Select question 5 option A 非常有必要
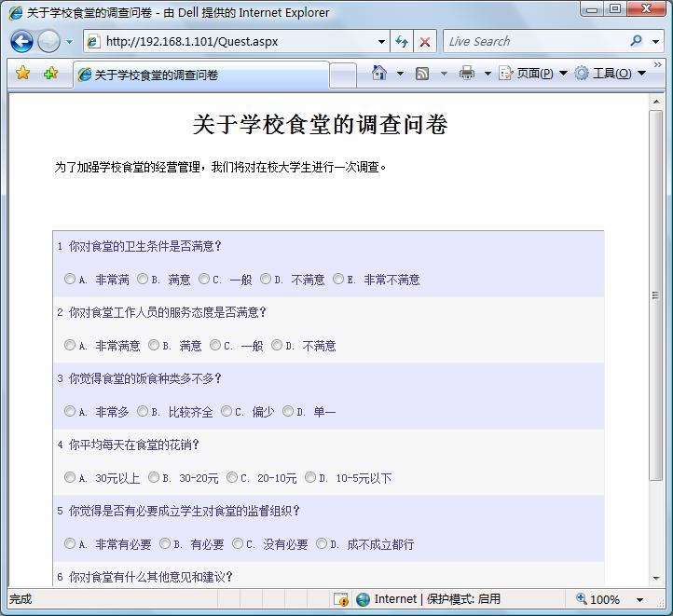The width and height of the screenshot is (673, 616). pos(70,544)
